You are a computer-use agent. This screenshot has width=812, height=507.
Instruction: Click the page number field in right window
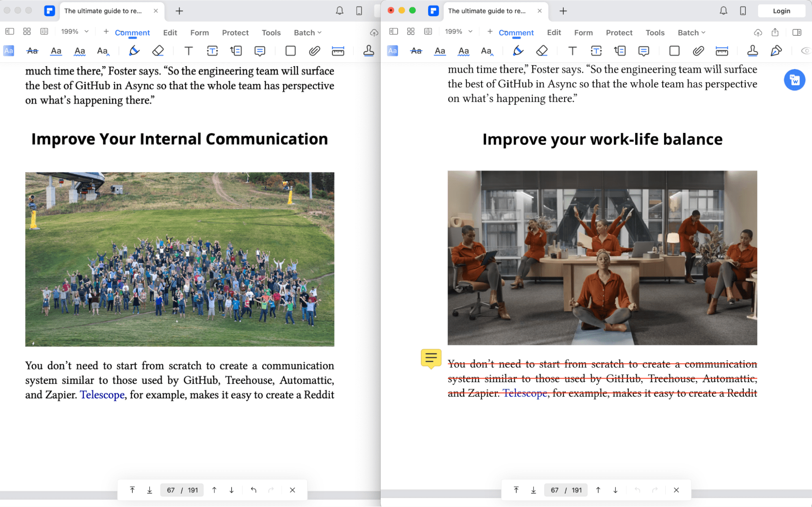click(554, 490)
